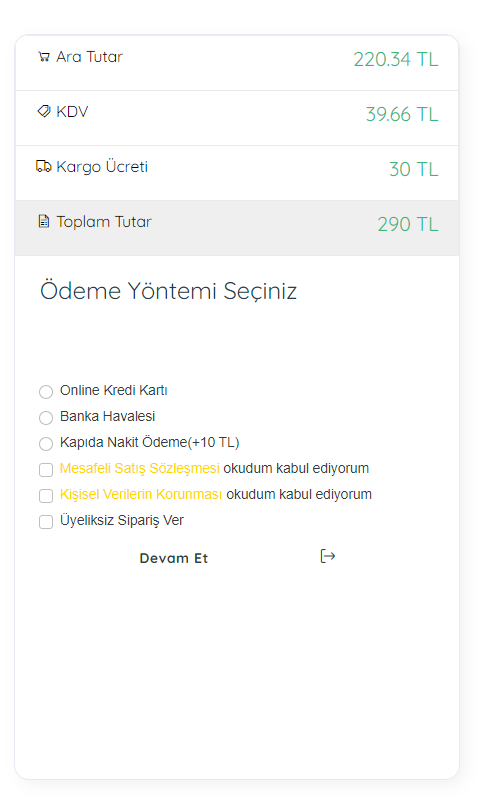The height and width of the screenshot is (811, 494).
Task: Enable the Üyeliksiz Sipariş Ver checkbox
Action: pos(46,521)
